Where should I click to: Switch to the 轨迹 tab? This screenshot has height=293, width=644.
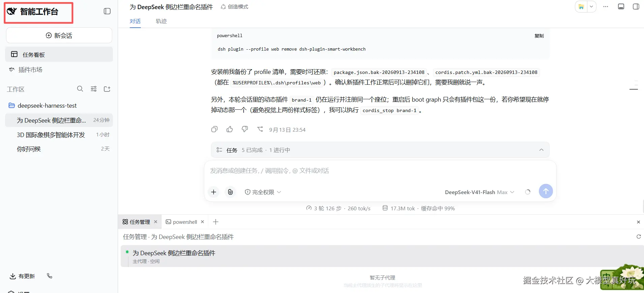coord(161,21)
